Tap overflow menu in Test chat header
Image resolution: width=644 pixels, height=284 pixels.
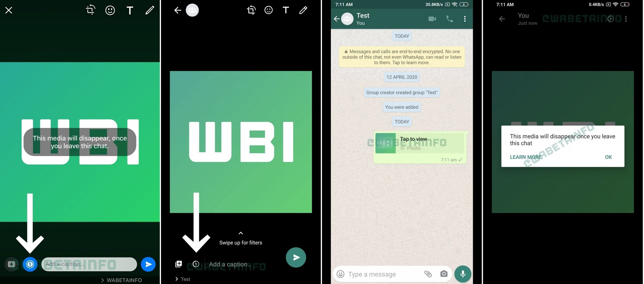[x=464, y=18]
